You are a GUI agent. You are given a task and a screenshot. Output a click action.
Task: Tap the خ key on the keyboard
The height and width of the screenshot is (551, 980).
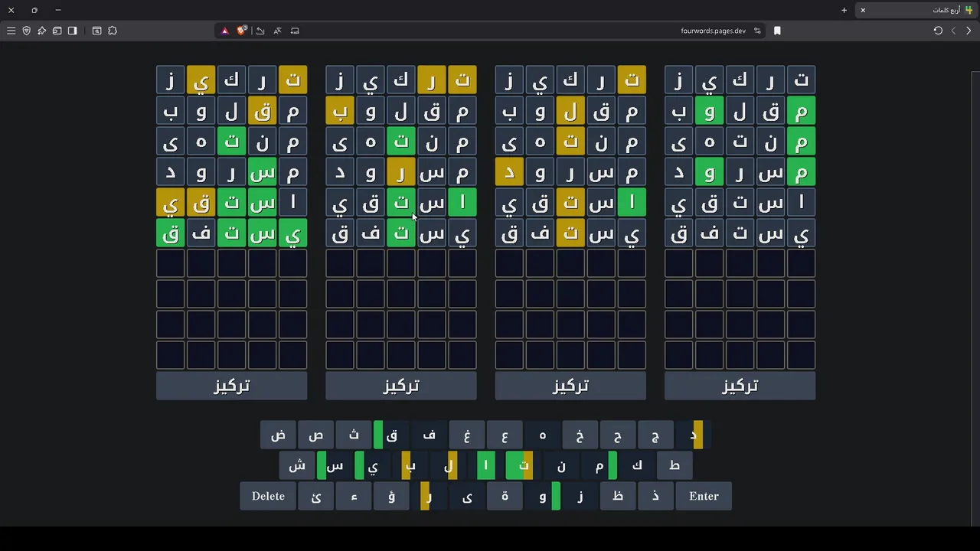click(580, 435)
